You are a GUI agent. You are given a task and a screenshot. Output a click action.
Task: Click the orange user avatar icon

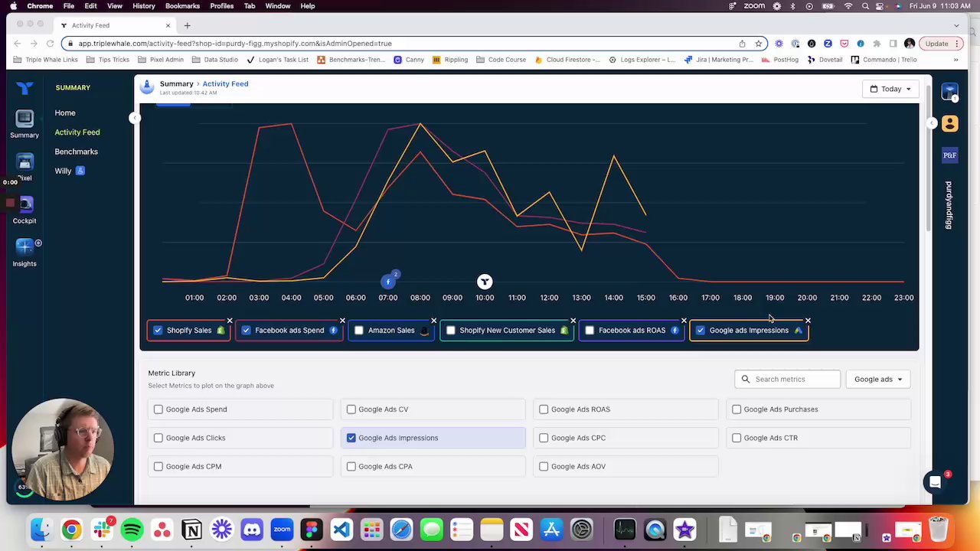coord(949,123)
